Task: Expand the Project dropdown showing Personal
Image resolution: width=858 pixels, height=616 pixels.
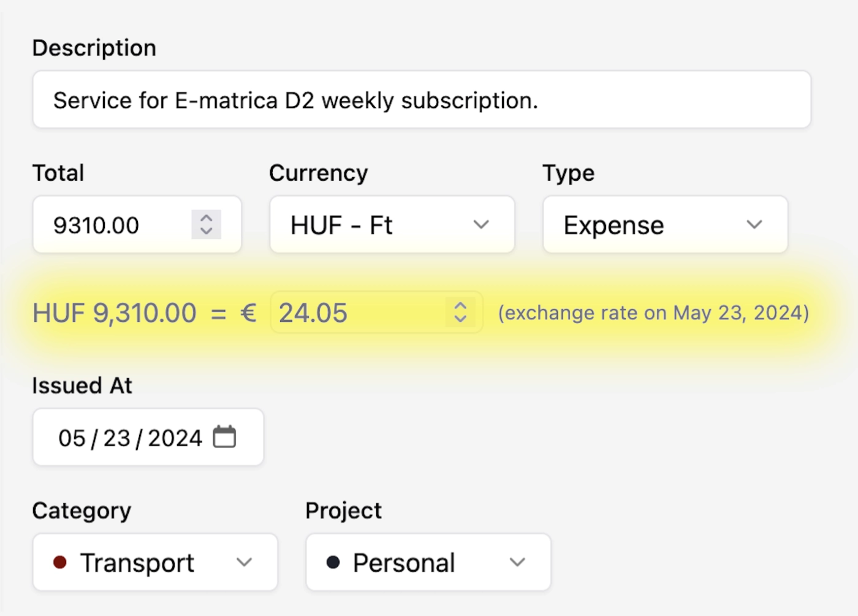Action: pyautogui.click(x=428, y=562)
